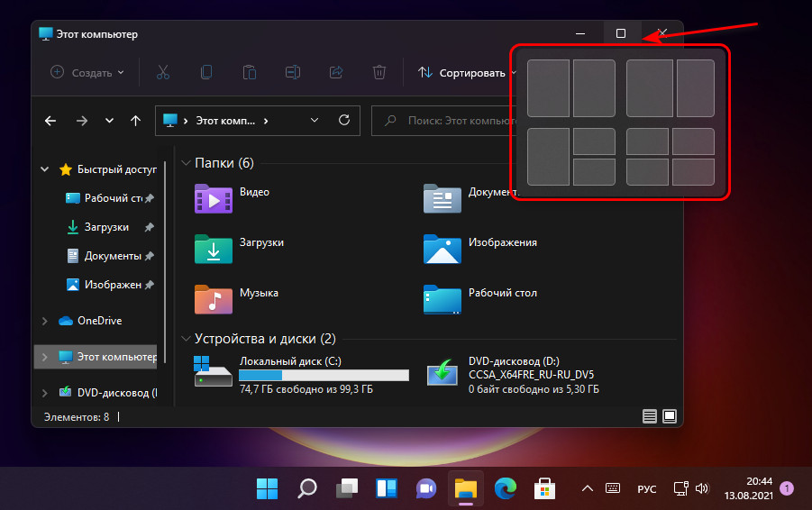
Task: Open Сортировать sort menu
Action: coord(467,72)
